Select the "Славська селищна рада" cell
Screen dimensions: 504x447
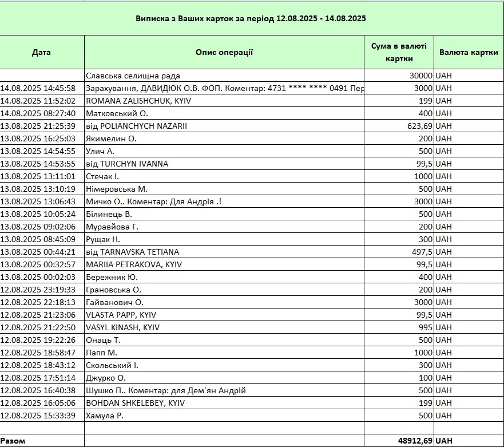click(137, 76)
